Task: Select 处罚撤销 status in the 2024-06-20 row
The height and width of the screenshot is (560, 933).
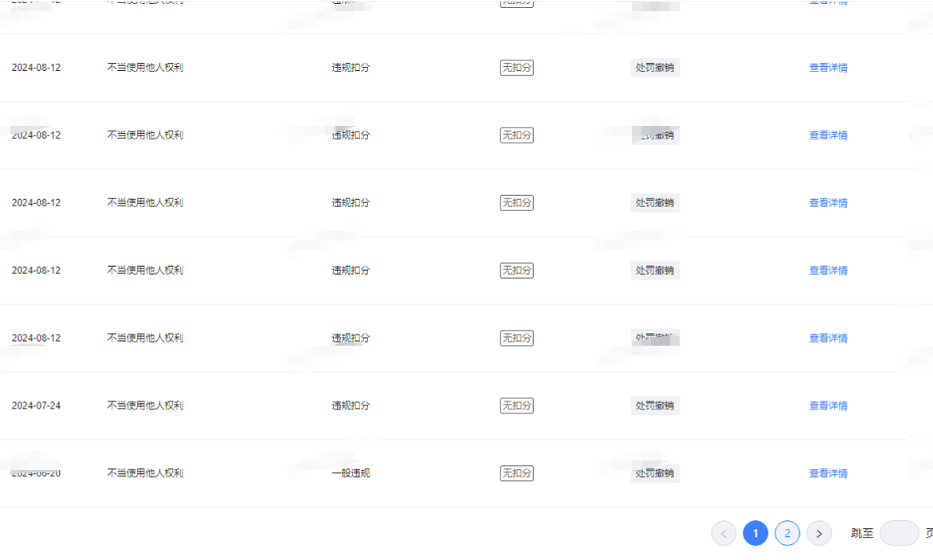Action: (654, 474)
